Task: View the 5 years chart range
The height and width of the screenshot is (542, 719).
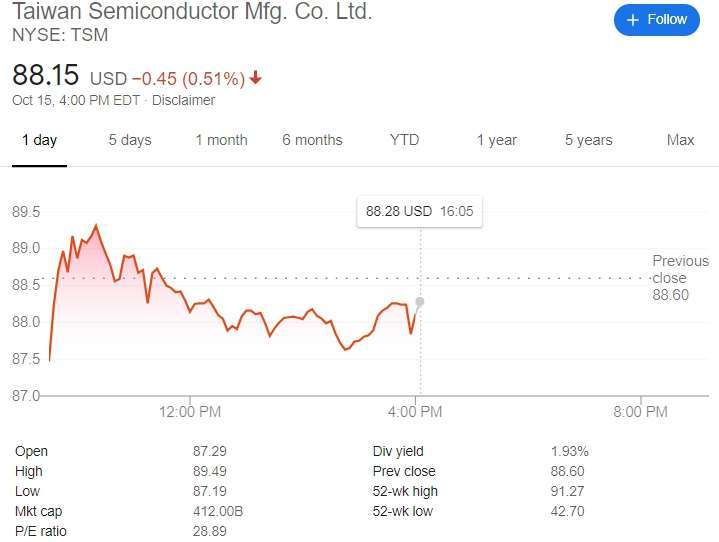Action: (x=588, y=140)
